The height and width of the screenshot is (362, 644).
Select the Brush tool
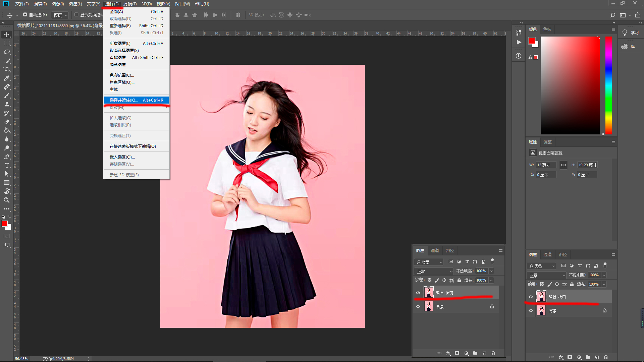[7, 96]
